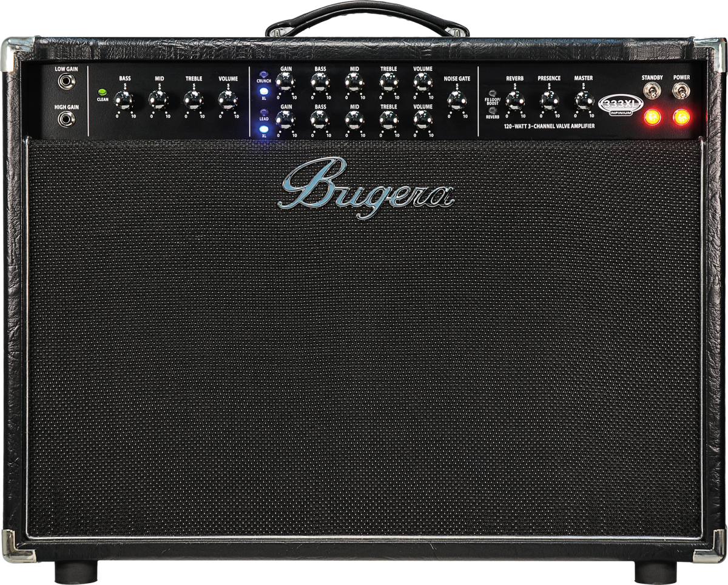Click the Noise Gate knob
Image resolution: width=728 pixels, height=585 pixels.
tap(457, 101)
